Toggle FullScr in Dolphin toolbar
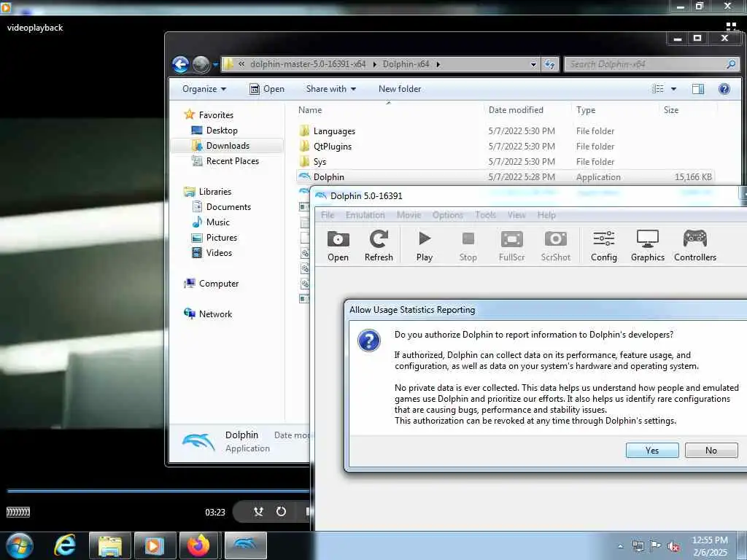 click(x=511, y=246)
